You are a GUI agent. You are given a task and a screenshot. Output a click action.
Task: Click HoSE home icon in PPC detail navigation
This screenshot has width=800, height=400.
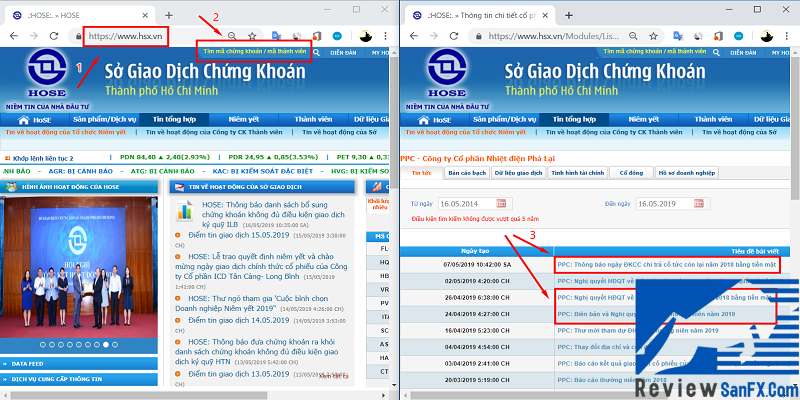pyautogui.click(x=423, y=120)
